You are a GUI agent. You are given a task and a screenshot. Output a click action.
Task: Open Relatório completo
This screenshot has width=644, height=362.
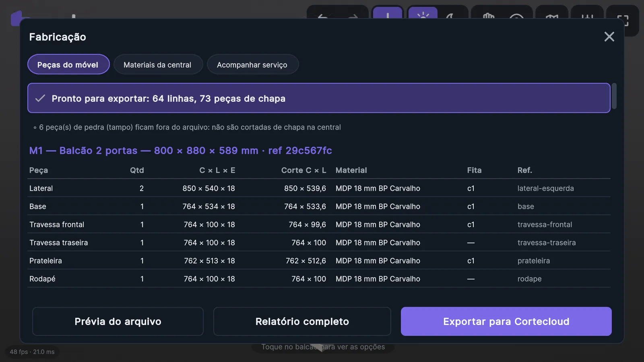302,321
